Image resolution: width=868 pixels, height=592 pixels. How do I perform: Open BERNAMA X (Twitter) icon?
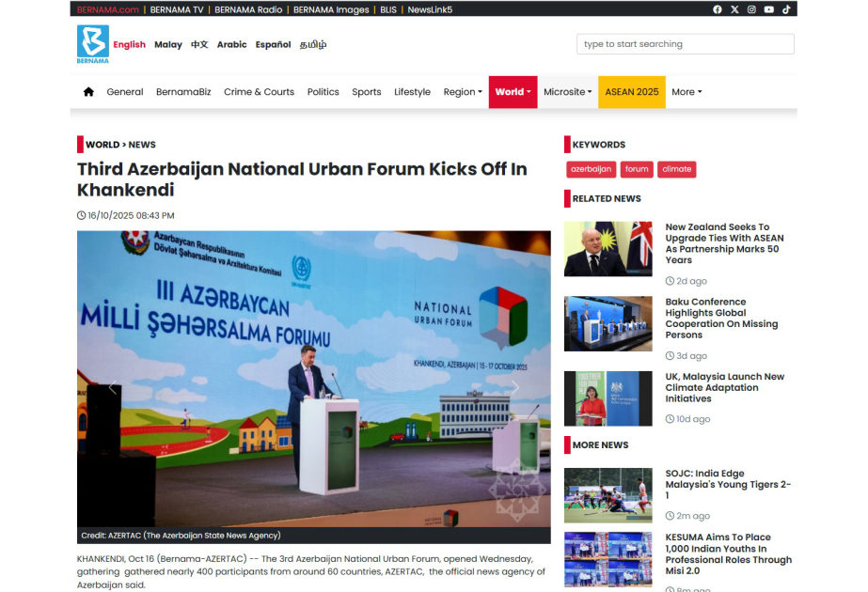[734, 9]
